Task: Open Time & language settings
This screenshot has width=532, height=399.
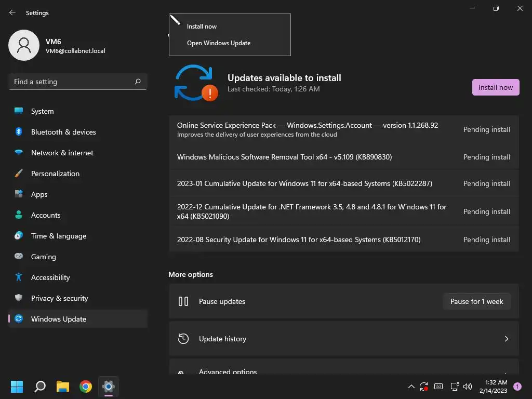Action: pos(78,236)
